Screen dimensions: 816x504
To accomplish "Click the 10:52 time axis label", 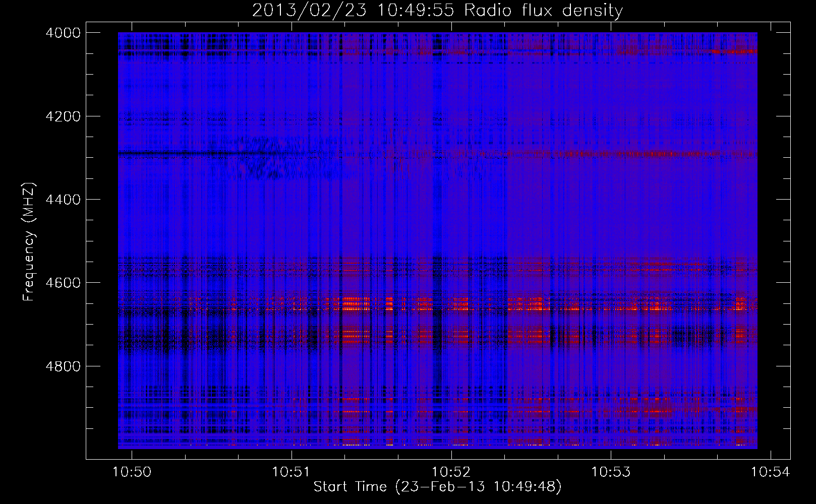I will click(451, 472).
